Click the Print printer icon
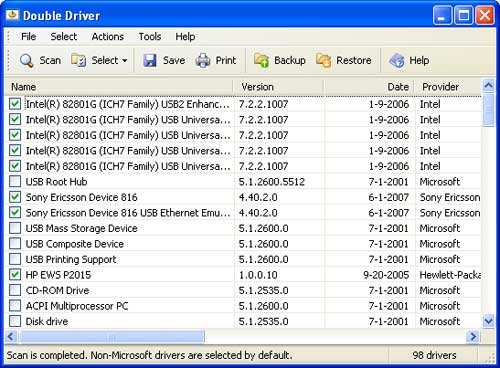 203,60
